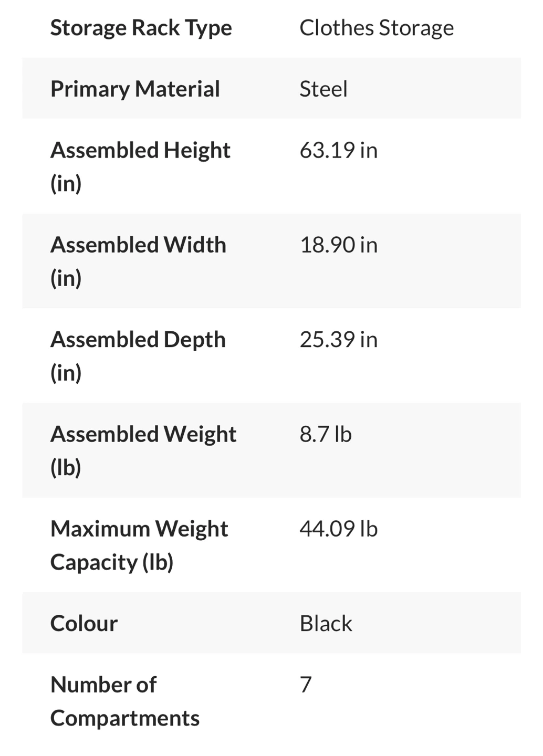
Task: Click the 18.90 in width value
Action: tap(339, 245)
